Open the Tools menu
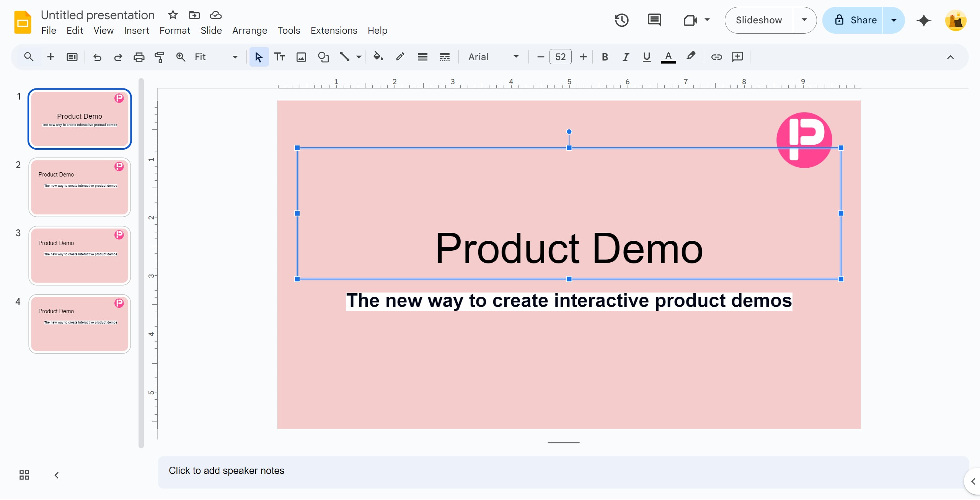The image size is (980, 500). coord(289,30)
